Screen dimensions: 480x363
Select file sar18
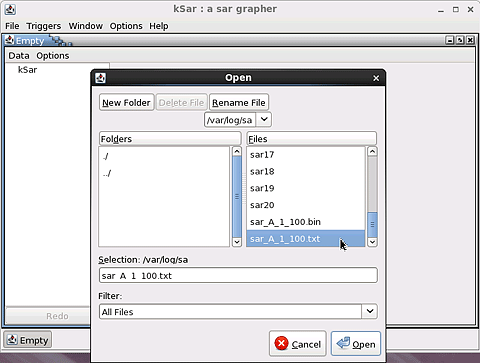(306, 171)
